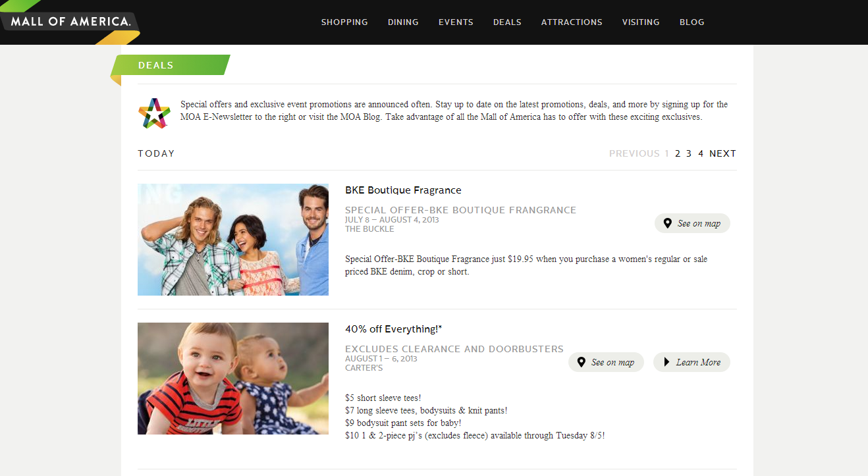Click PREVIOUS in the pagination
The image size is (868, 476).
[x=634, y=153]
